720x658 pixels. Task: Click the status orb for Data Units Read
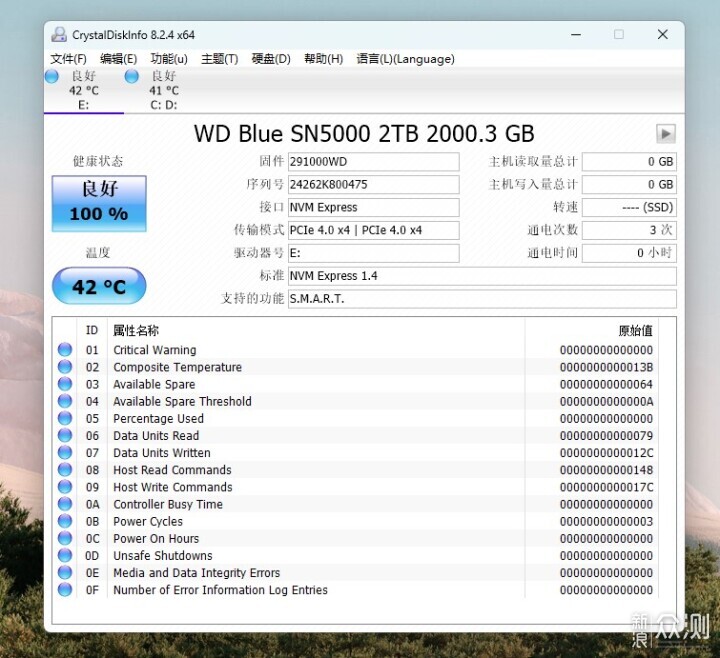[65, 435]
